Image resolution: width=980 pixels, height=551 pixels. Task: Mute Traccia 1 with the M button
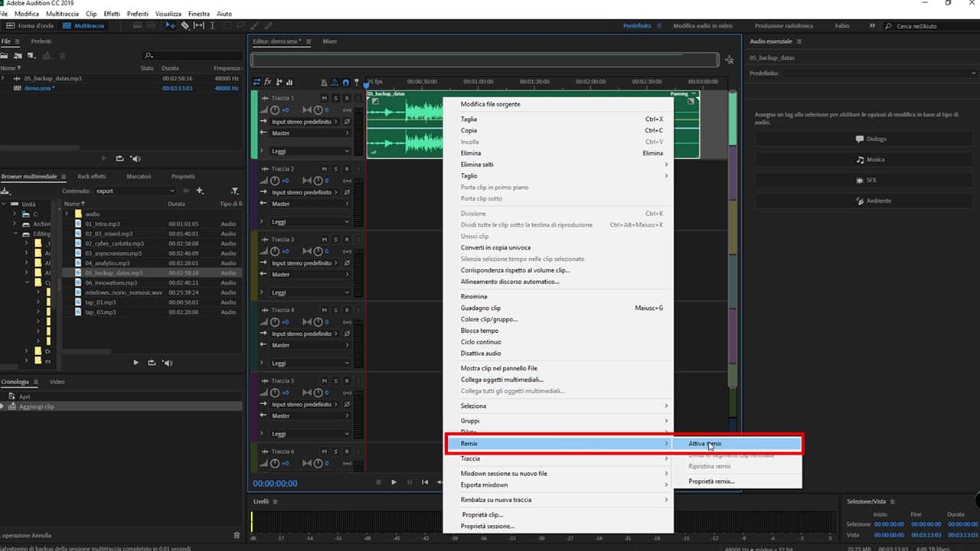pyautogui.click(x=325, y=99)
